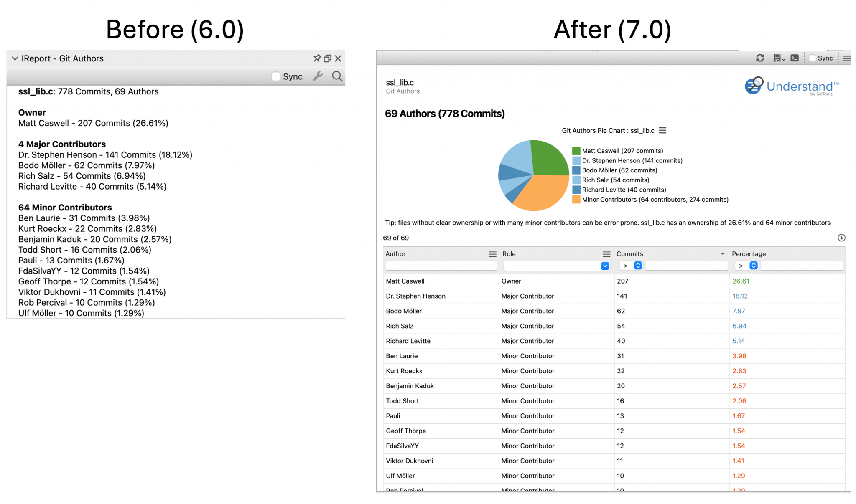Undock the IReport panel with float icon
856x504 pixels.
pos(328,58)
